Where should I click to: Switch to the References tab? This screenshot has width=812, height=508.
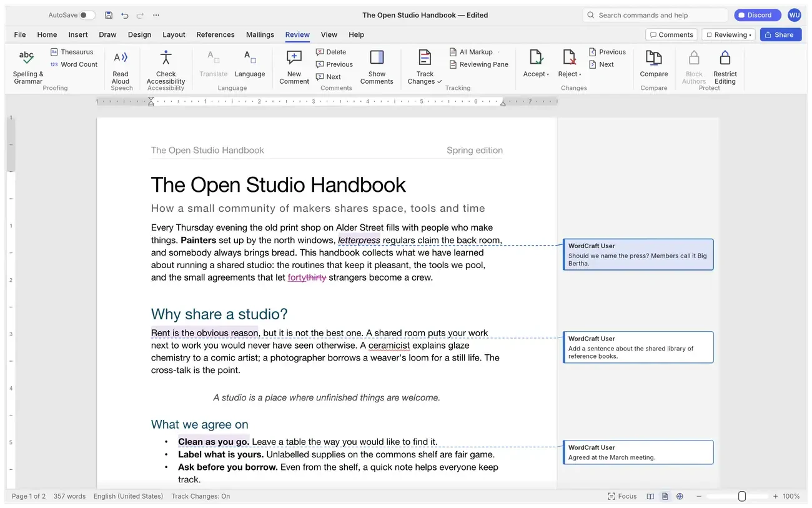215,35
